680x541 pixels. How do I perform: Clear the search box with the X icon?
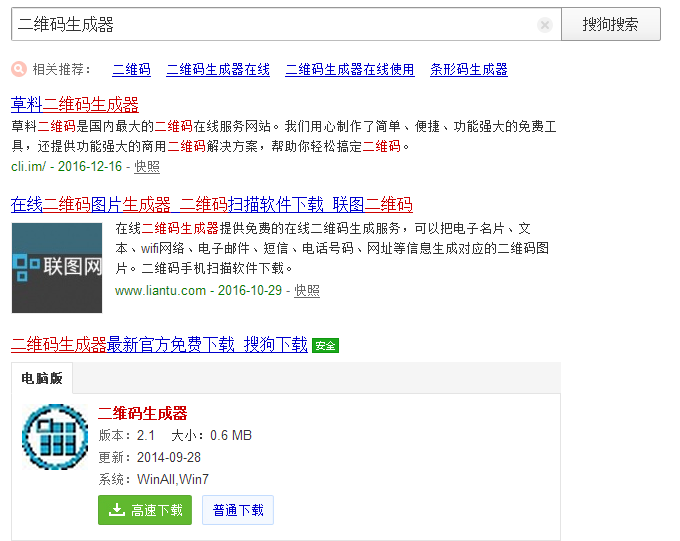[x=545, y=25]
